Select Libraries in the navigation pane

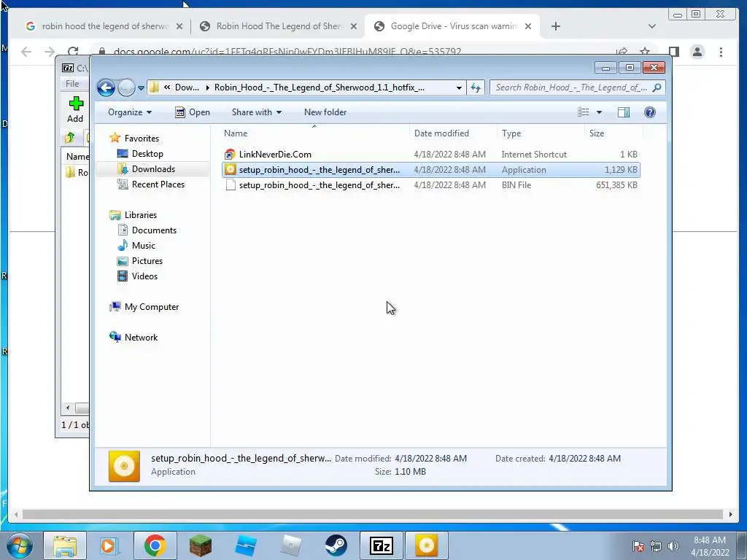(x=141, y=215)
